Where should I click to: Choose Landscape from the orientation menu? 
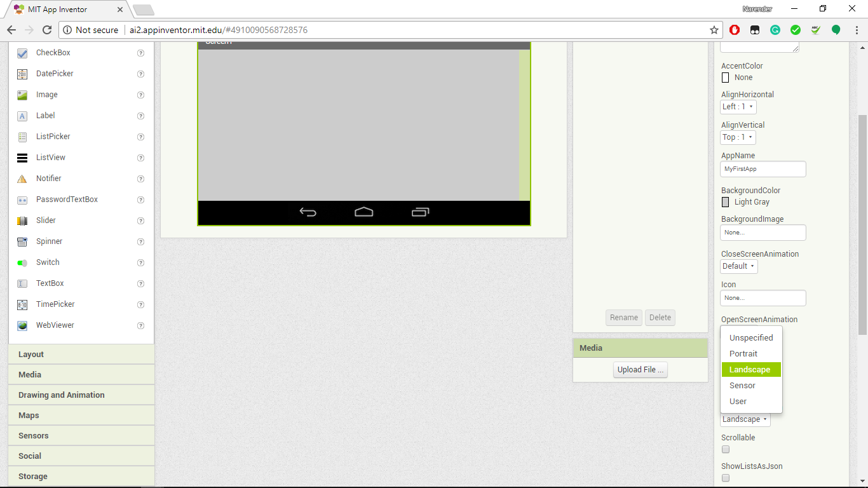click(x=751, y=370)
